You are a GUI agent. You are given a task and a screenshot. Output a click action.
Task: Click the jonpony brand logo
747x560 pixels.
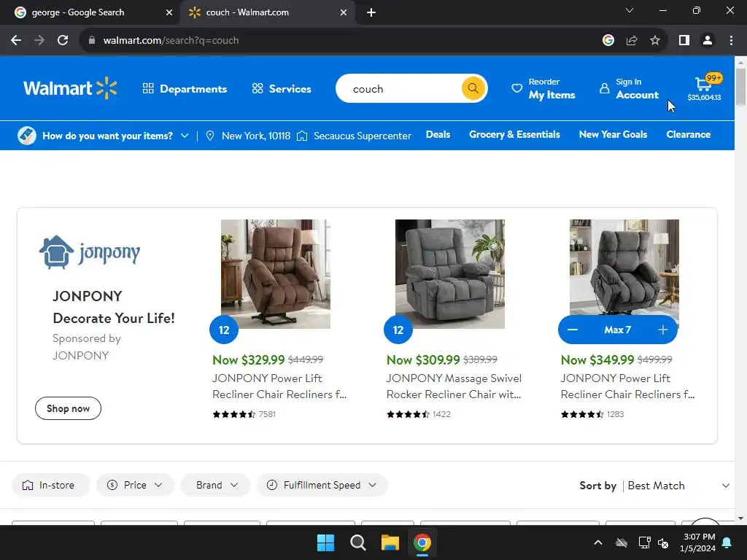click(90, 252)
